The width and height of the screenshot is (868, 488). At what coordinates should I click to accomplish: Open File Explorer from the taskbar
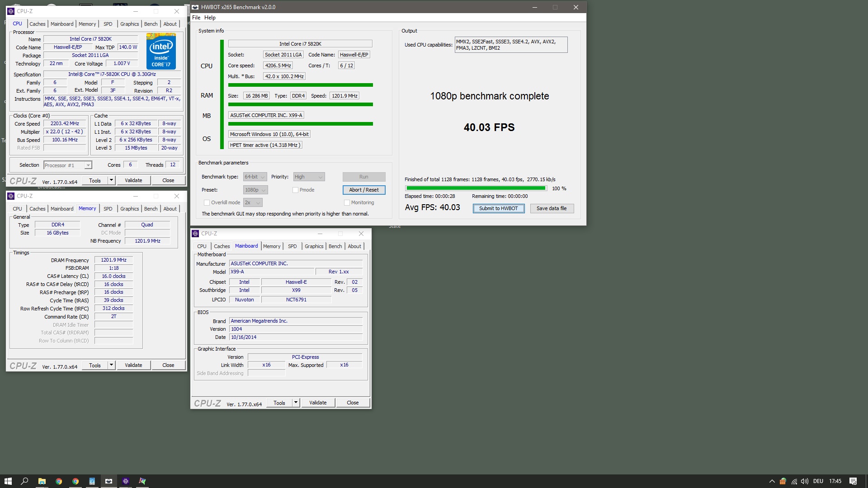coord(42,481)
